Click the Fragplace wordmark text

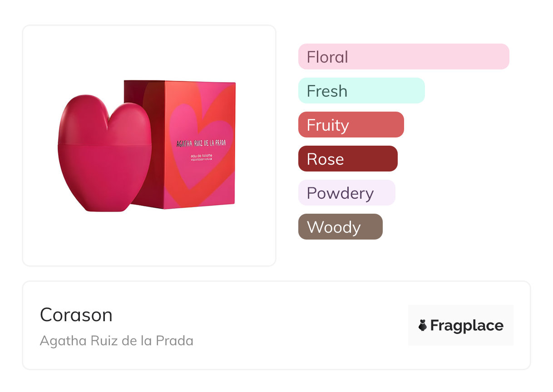coord(467,325)
